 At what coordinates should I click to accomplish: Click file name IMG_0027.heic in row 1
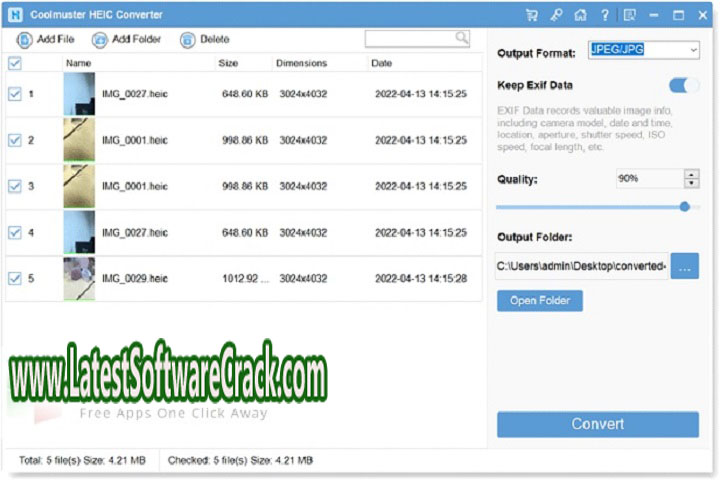pyautogui.click(x=135, y=94)
